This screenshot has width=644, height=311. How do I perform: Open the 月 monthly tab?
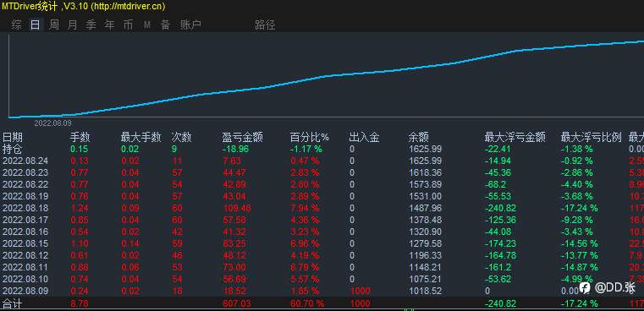72,25
